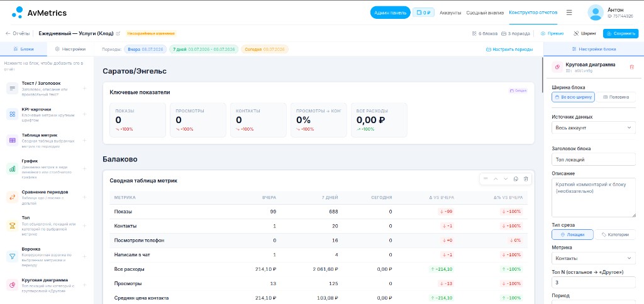Click the pie chart icon in block settings header
Image resolution: width=644 pixels, height=304 pixels.
tap(557, 67)
